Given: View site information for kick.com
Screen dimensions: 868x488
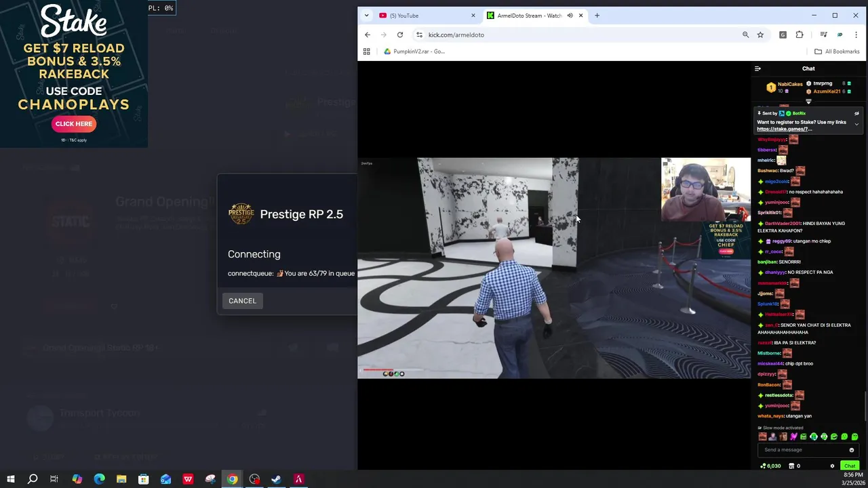Looking at the screenshot, I should click(419, 35).
